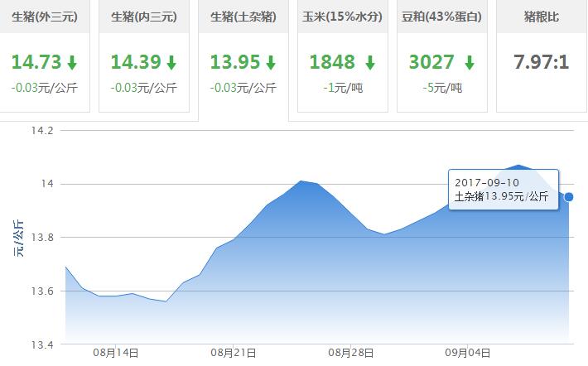Screen dimensions: 588x366
Task: Click the down arrow beside 1848
Action: coord(369,63)
